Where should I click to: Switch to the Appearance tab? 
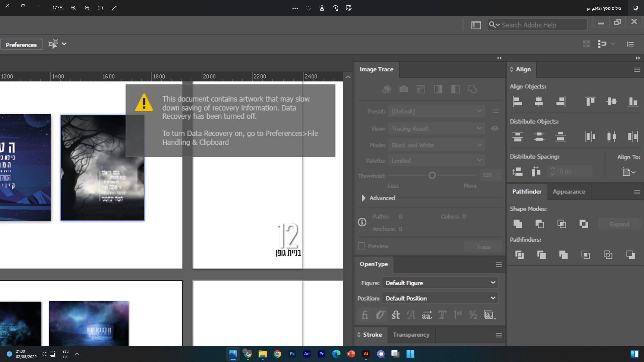pos(569,192)
